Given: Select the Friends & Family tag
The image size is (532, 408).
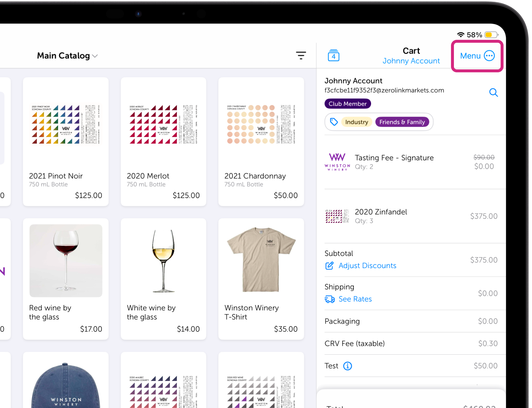Looking at the screenshot, I should pyautogui.click(x=402, y=122).
